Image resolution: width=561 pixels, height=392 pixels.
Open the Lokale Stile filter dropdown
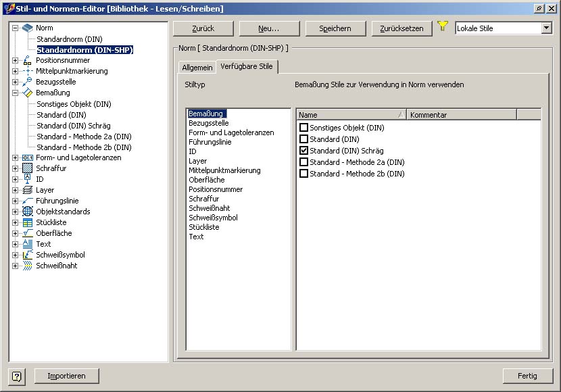[x=546, y=28]
